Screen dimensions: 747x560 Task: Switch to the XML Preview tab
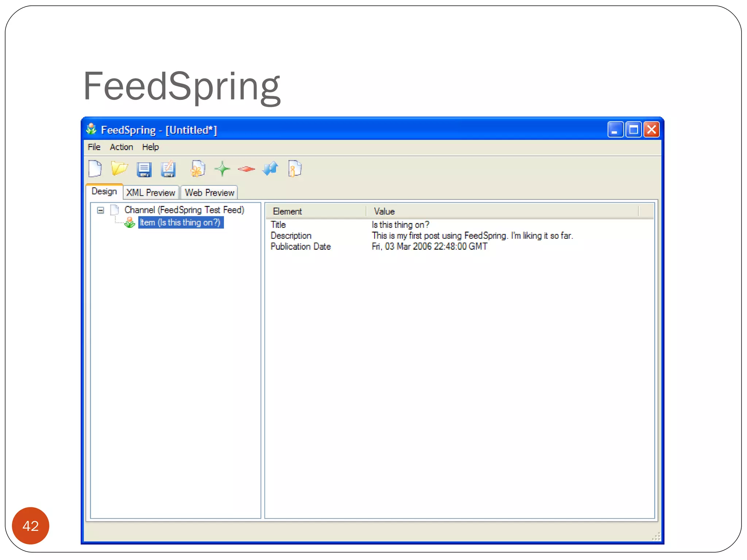(x=151, y=192)
